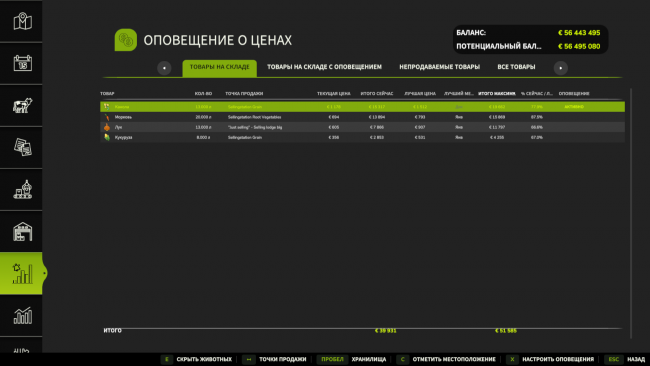650x366 pixels.
Task: Click the Итого now total € 39 931
Action: point(385,331)
